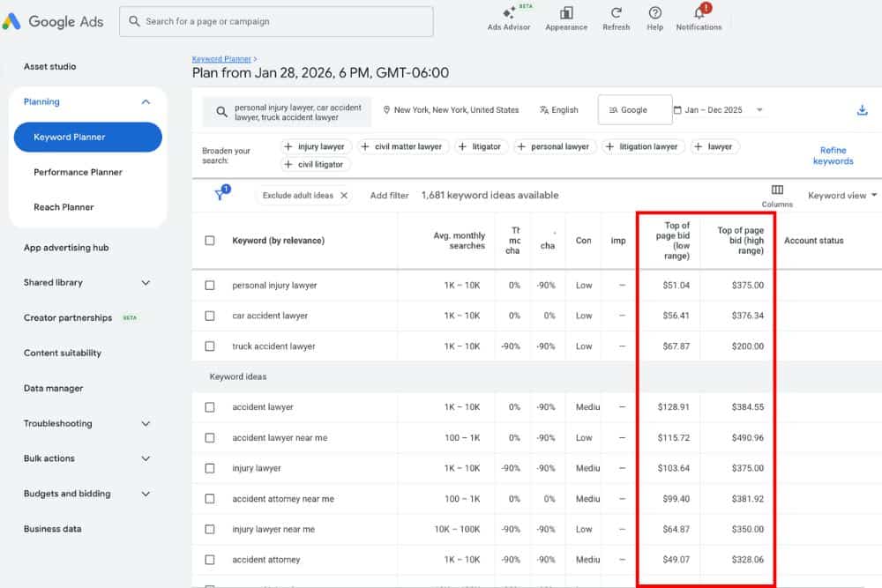Expand Bulk actions menu

146,458
